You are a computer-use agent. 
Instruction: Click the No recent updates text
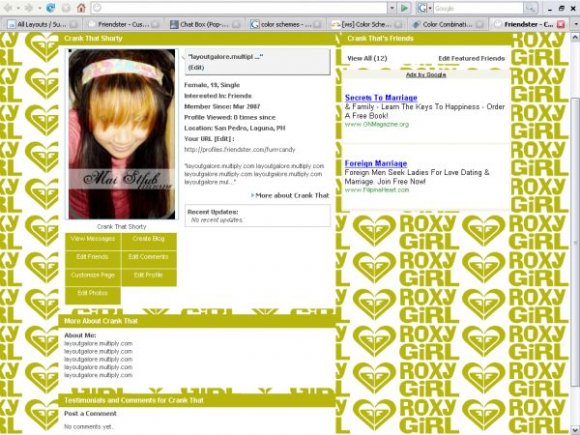(x=217, y=220)
